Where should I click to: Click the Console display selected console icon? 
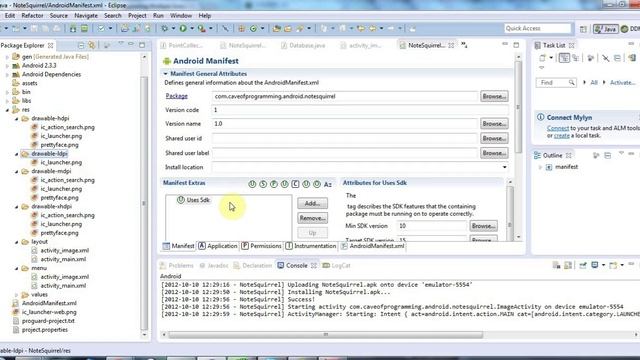595,265
